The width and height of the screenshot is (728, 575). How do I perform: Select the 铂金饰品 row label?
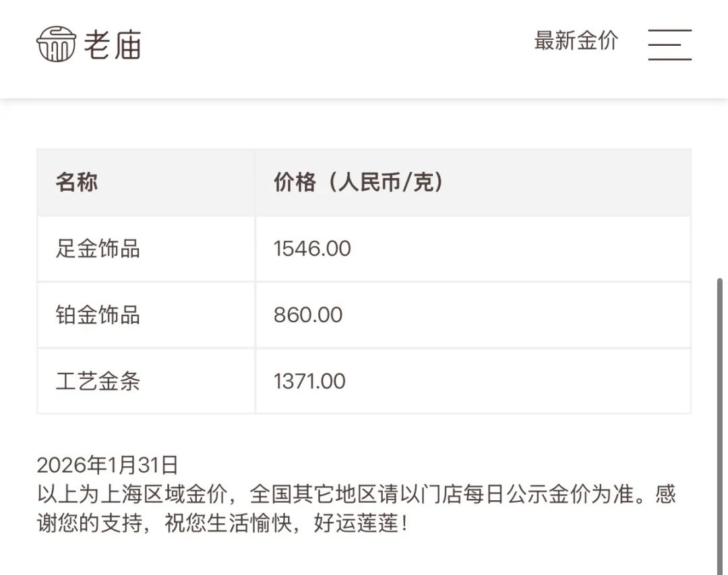point(98,315)
